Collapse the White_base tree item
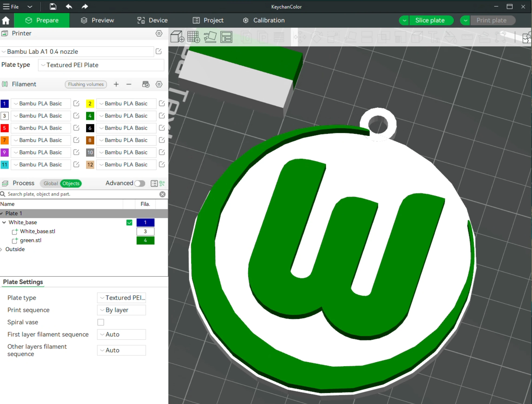Image resolution: width=532 pixels, height=404 pixels. pos(4,222)
